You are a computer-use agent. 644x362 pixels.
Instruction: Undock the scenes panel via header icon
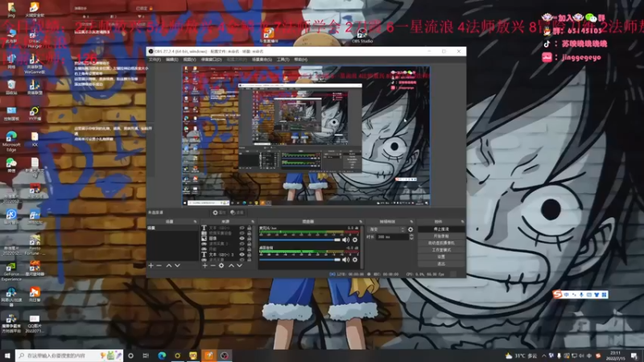click(195, 222)
